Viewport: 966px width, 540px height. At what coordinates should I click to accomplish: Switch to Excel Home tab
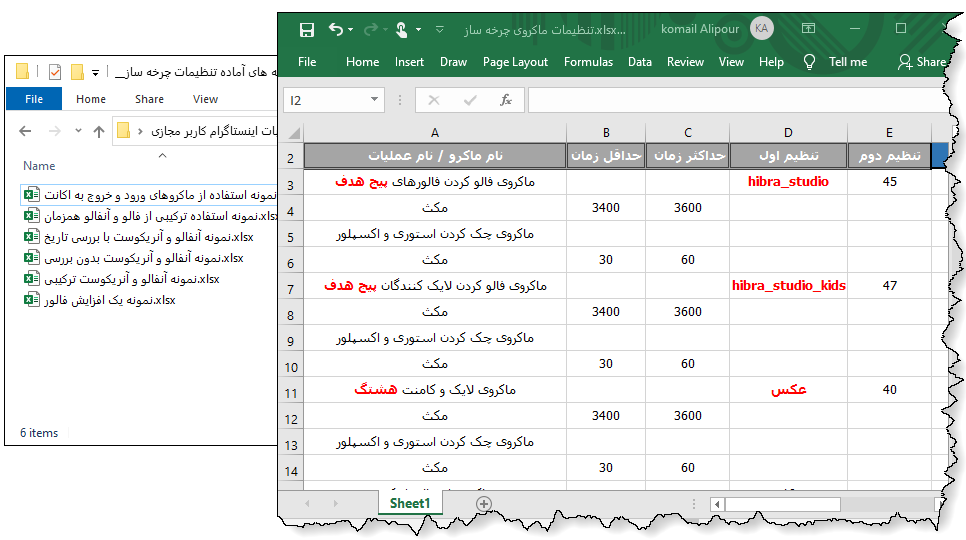click(362, 62)
